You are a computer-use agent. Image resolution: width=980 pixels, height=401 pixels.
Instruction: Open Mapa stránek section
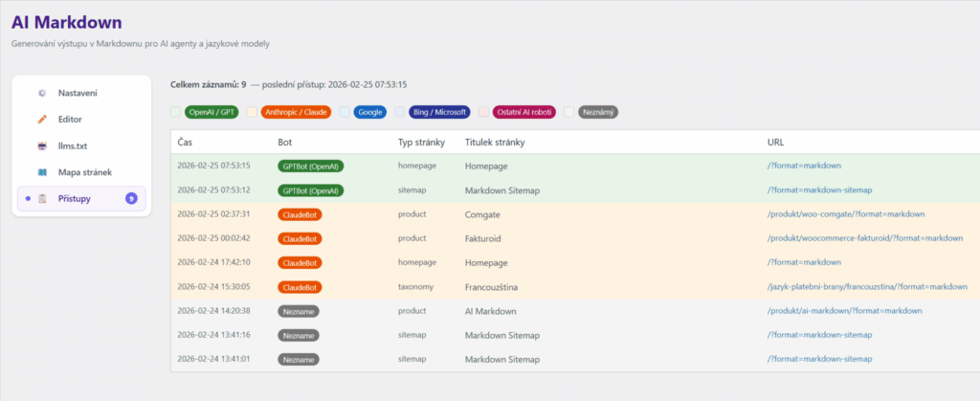tap(81, 171)
